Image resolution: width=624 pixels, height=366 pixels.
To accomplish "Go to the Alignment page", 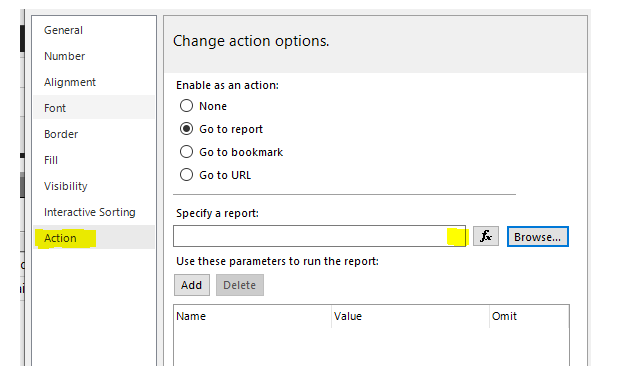I will point(94,82).
